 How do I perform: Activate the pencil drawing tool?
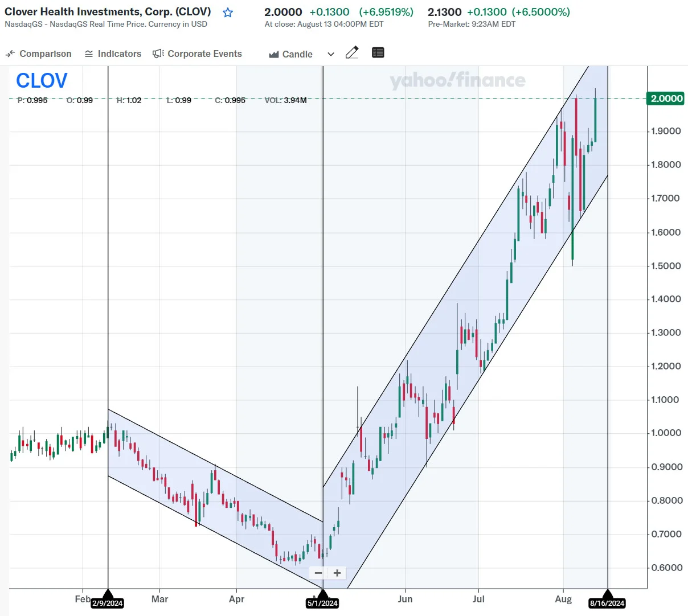(x=352, y=53)
